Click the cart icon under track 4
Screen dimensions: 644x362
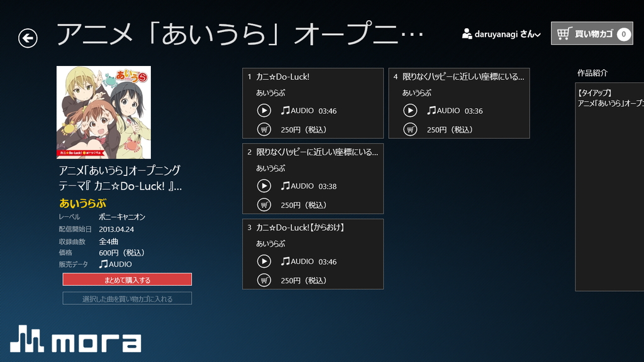[x=409, y=130]
